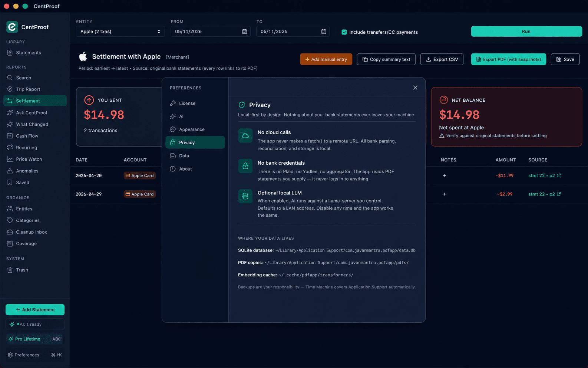Open the To date calendar picker icon
Screen dimensions: 588x368
click(x=324, y=32)
